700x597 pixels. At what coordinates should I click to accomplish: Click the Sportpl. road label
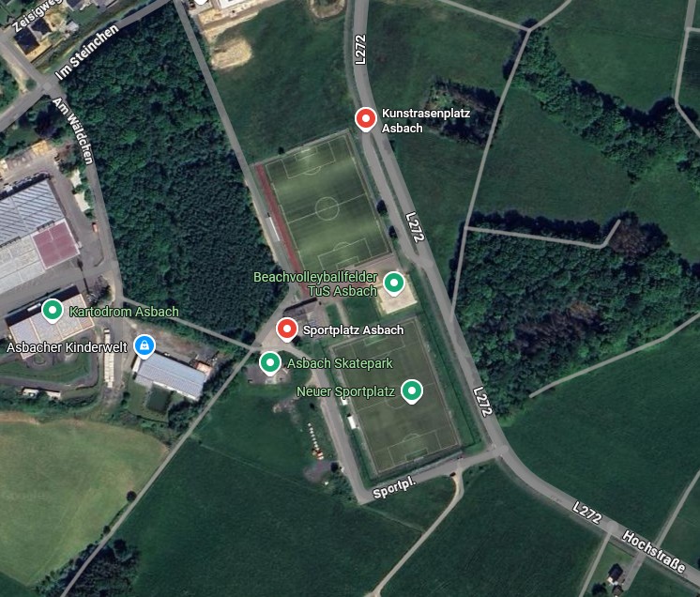click(395, 487)
